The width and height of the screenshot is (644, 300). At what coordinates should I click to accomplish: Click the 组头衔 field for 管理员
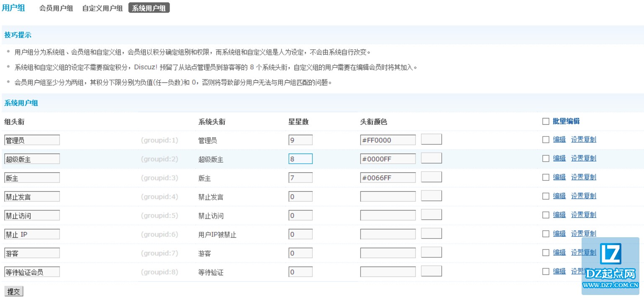(32, 139)
